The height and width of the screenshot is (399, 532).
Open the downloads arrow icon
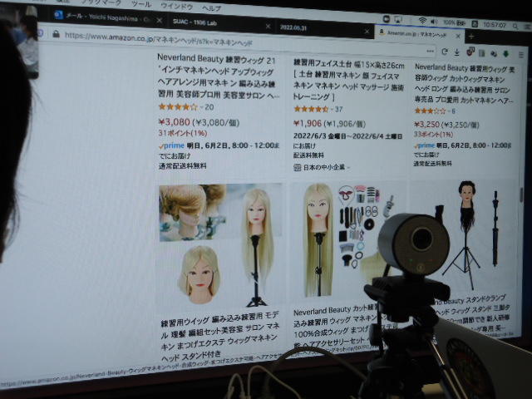(456, 52)
